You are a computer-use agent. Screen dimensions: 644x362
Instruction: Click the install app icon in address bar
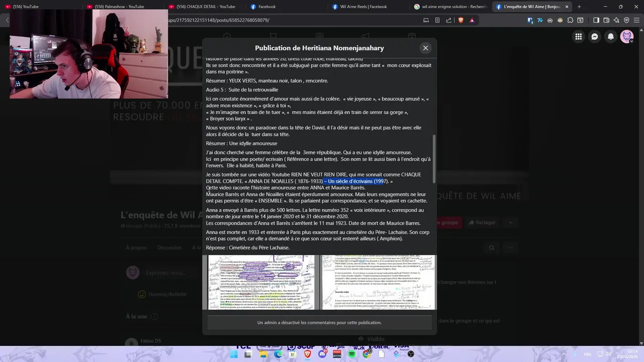coord(426,20)
